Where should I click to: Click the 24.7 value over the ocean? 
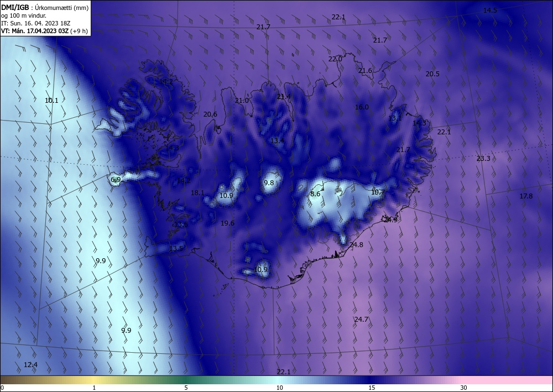pos(361,320)
